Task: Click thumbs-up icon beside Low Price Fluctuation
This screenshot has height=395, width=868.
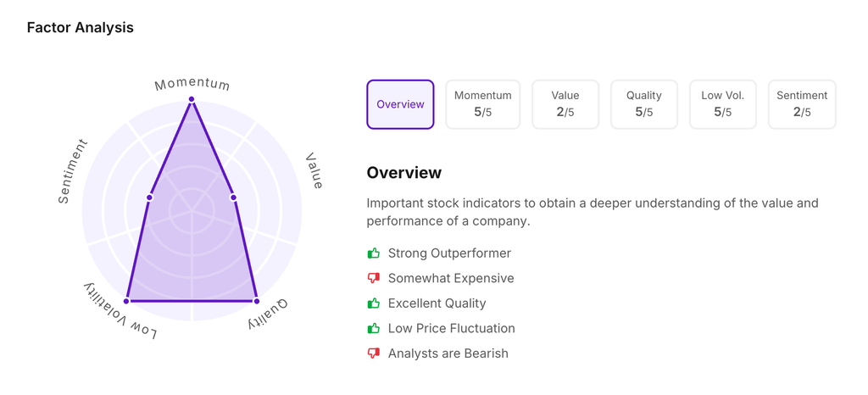Action: pyautogui.click(x=373, y=328)
